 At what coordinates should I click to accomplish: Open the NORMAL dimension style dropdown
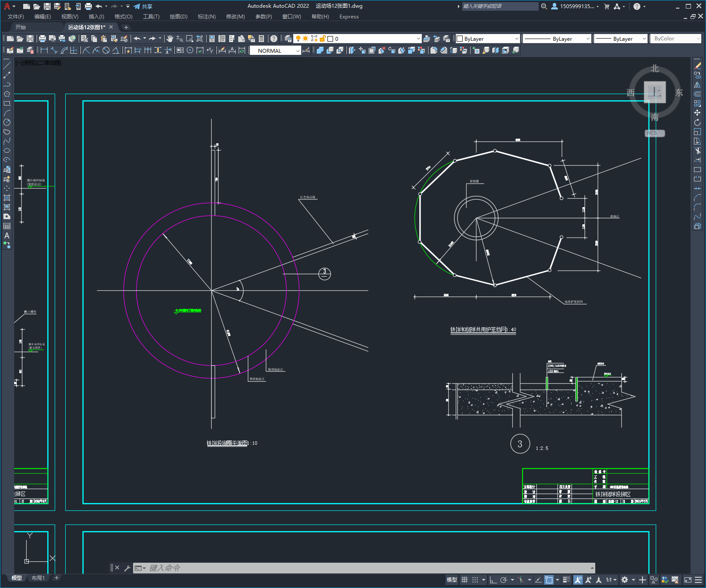tap(275, 51)
